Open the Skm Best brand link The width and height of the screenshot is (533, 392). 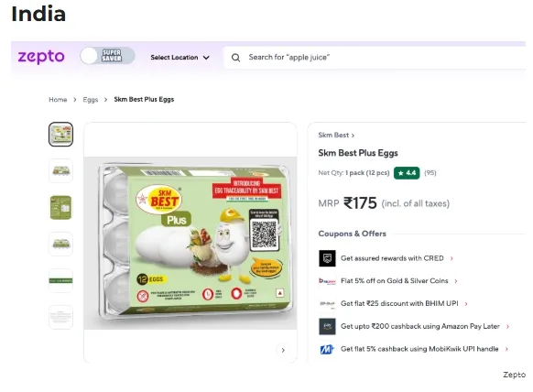point(336,136)
